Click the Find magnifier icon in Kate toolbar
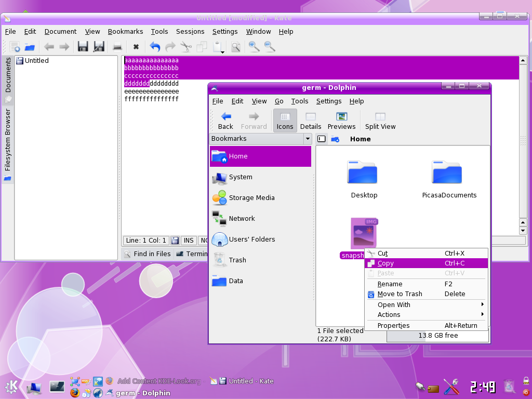This screenshot has width=532, height=399. tap(236, 46)
